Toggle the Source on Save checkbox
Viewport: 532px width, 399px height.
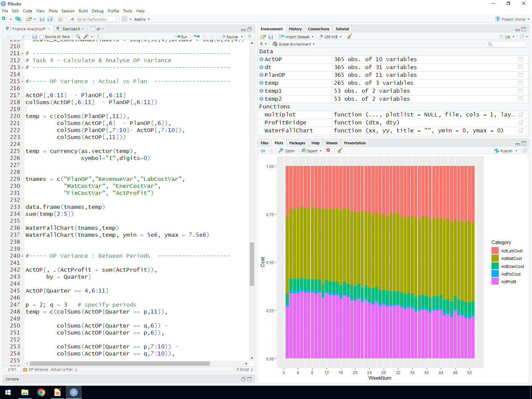pos(42,37)
